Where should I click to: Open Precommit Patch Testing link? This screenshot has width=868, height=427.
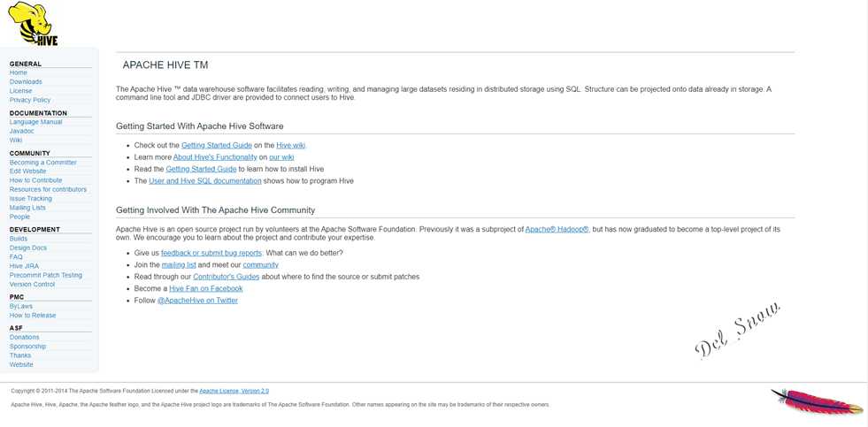point(45,276)
